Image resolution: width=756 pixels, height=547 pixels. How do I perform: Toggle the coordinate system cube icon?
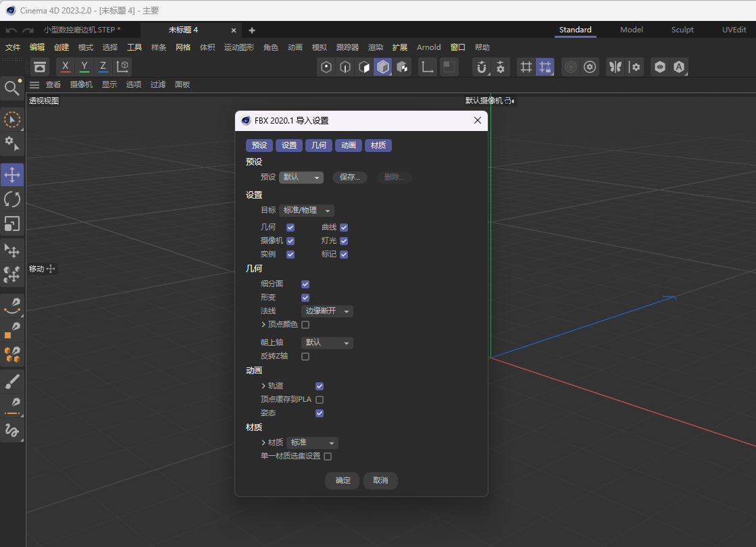click(x=122, y=66)
